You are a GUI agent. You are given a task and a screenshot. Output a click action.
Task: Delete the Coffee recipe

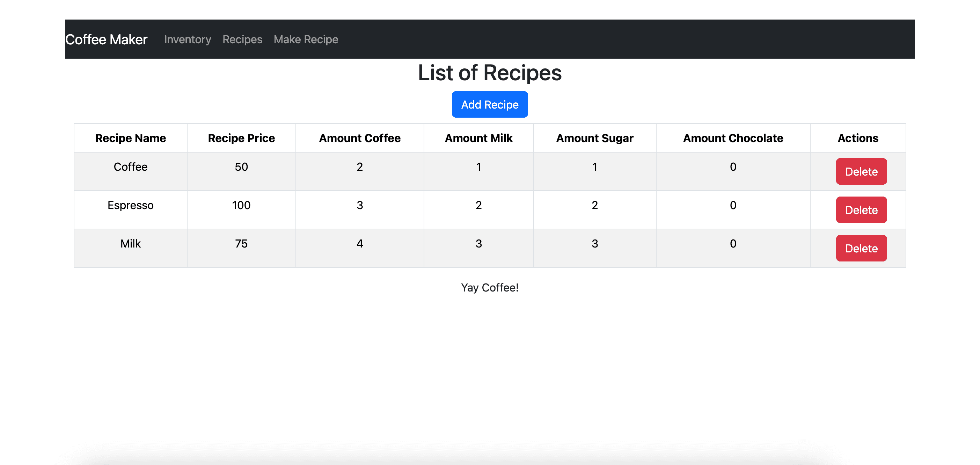point(861,171)
